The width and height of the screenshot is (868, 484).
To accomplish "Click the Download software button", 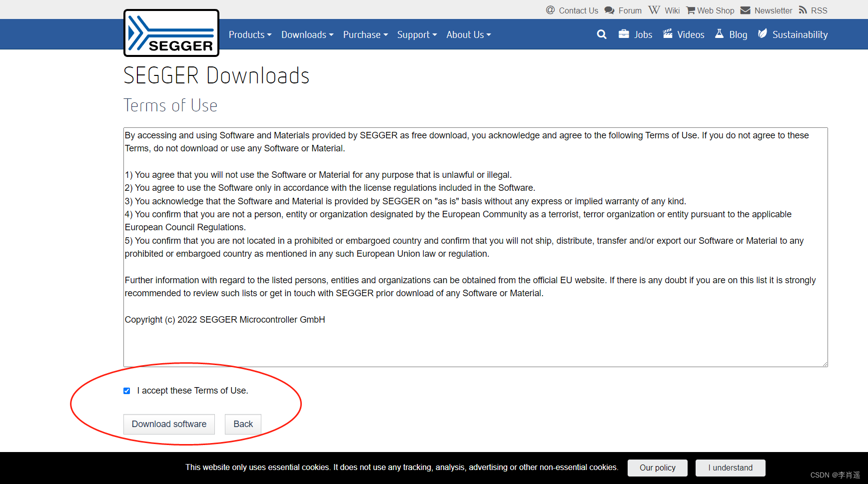I will pos(169,424).
